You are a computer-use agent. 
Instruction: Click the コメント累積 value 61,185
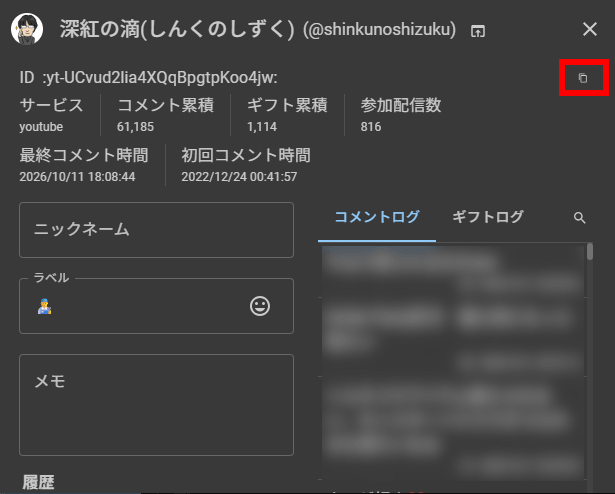135,127
